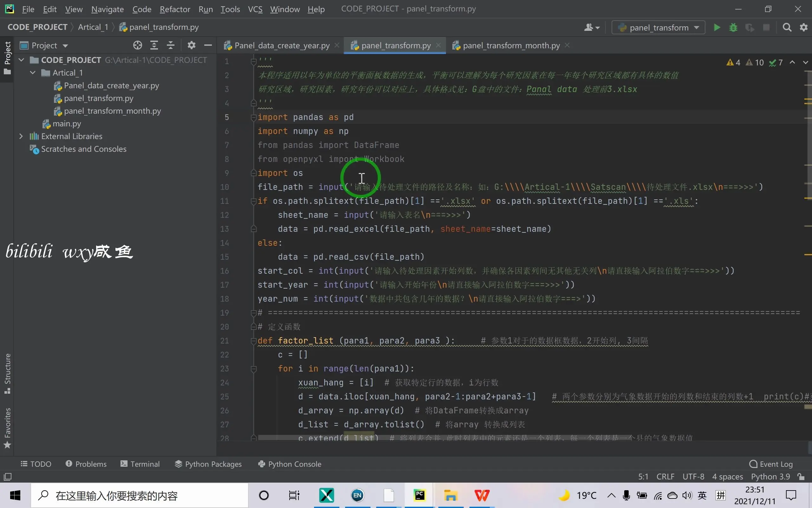812x508 pixels.
Task: Open the File menu
Action: [x=28, y=9]
